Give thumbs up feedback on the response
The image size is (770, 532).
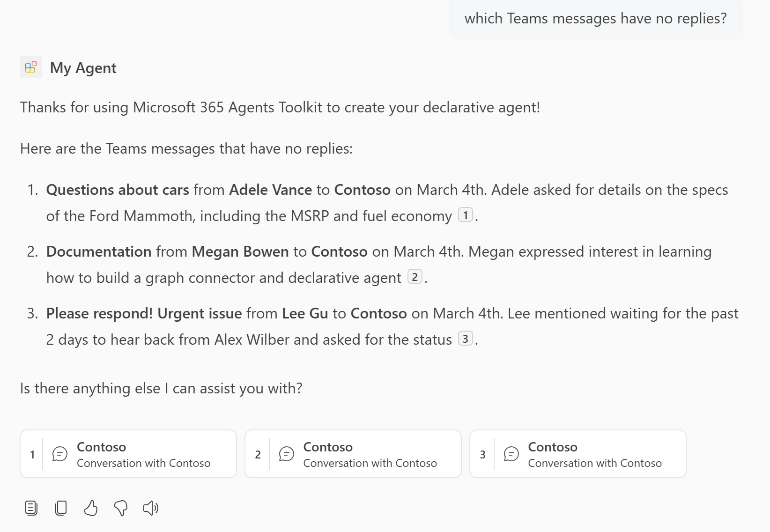[91, 508]
